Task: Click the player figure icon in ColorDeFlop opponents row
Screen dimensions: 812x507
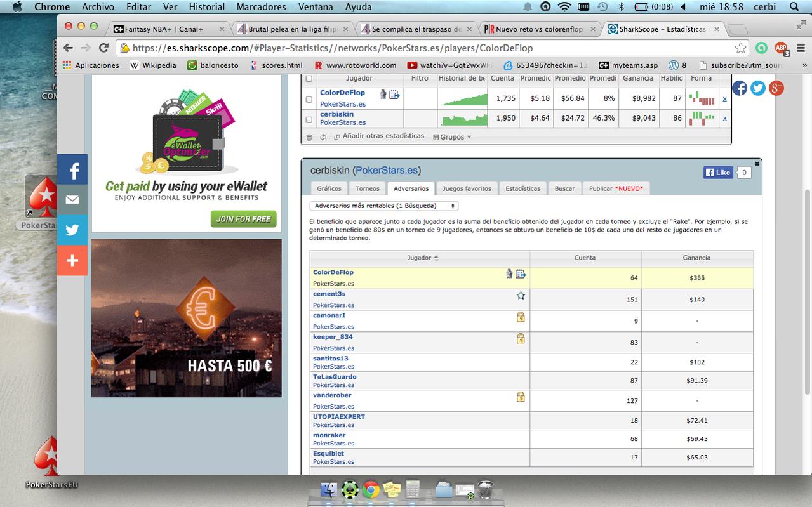Action: pyautogui.click(x=509, y=274)
